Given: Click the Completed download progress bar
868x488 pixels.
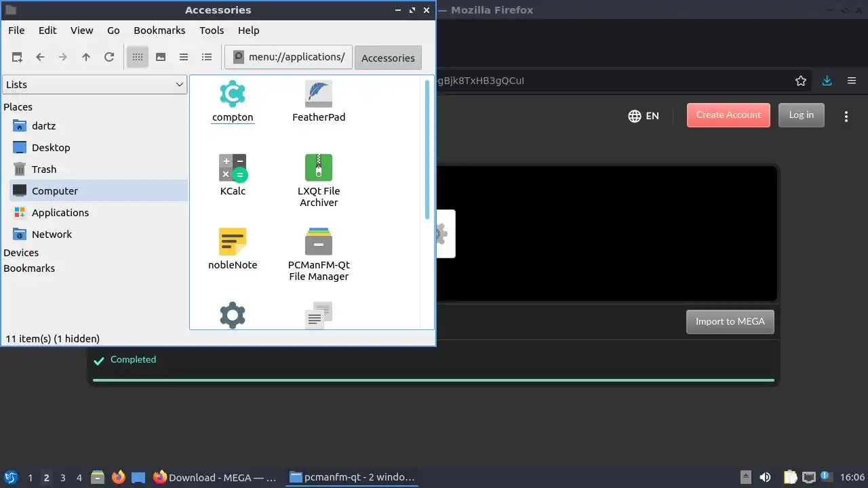Looking at the screenshot, I should [433, 380].
